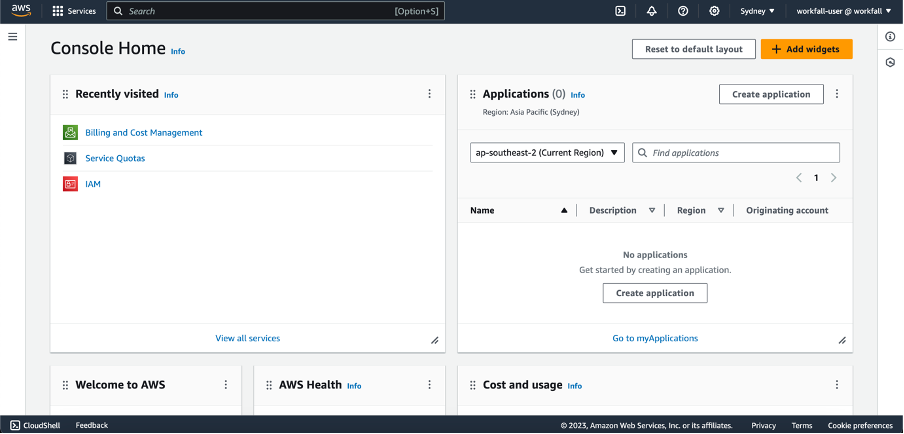Image resolution: width=904 pixels, height=434 pixels.
Task: Click the Originating account column header
Action: coord(787,210)
